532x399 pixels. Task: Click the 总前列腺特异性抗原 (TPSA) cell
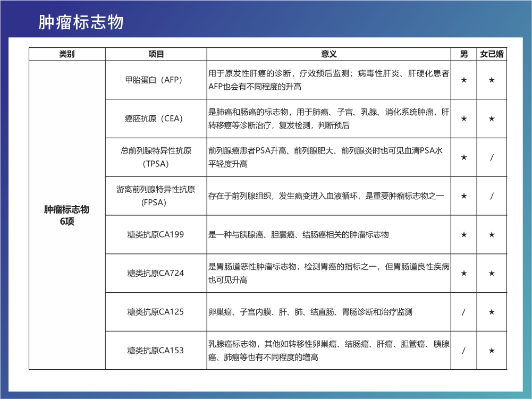(156, 157)
